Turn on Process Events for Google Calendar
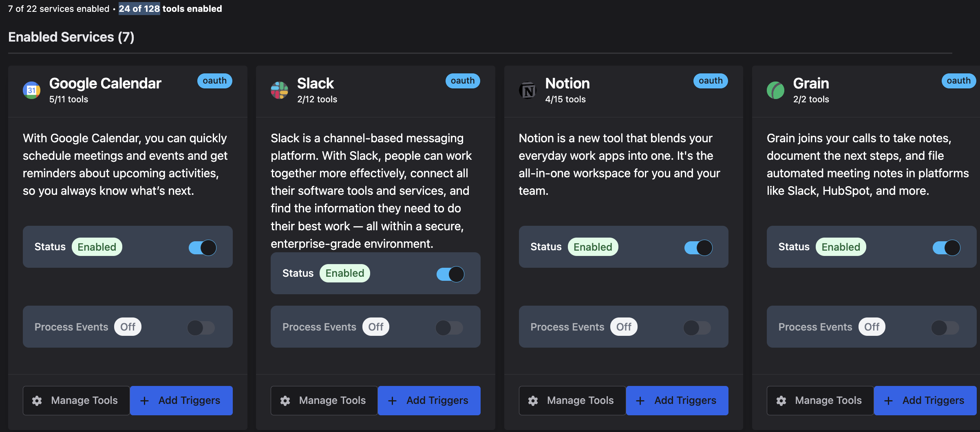Screen dimensions: 980x432 click(201, 327)
